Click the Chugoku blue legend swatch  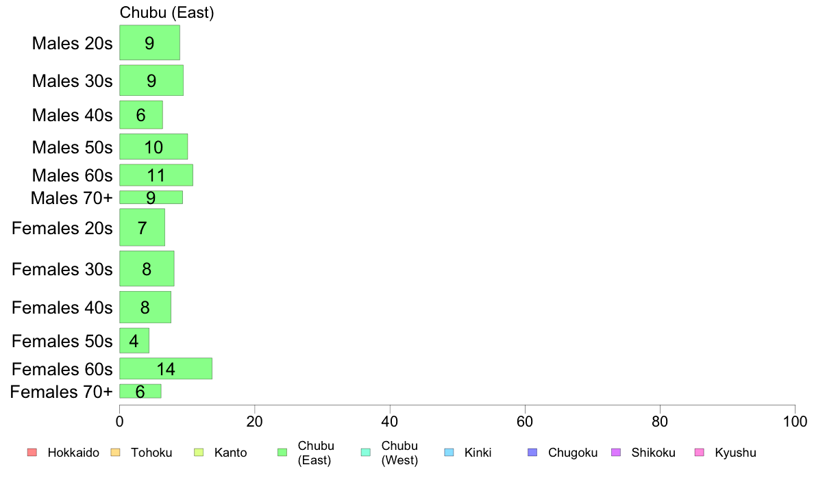(x=532, y=453)
